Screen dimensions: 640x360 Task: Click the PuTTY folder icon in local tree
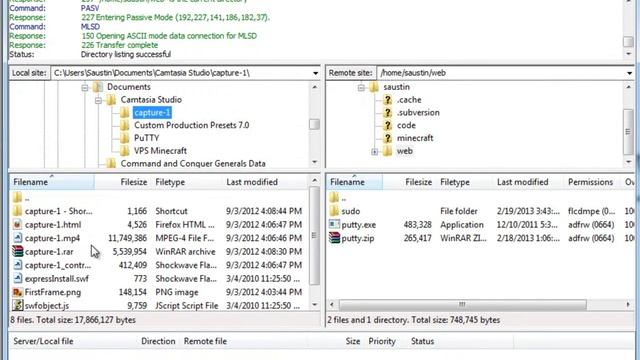tap(124, 138)
